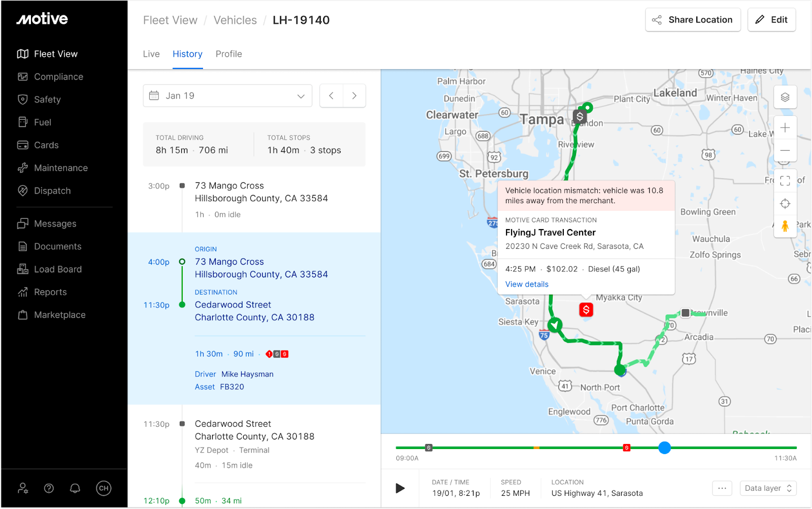Open the help question mark icon
Viewport: 812px width, 509px height.
[49, 488]
